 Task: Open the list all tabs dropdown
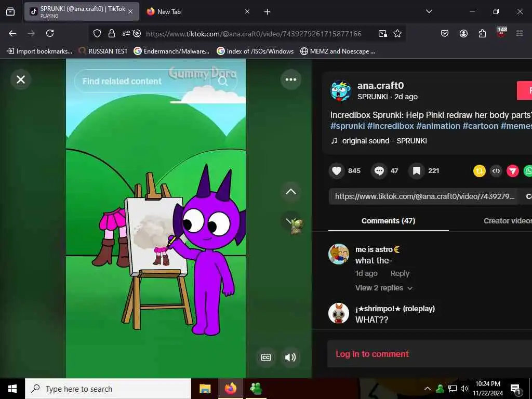pos(429,11)
